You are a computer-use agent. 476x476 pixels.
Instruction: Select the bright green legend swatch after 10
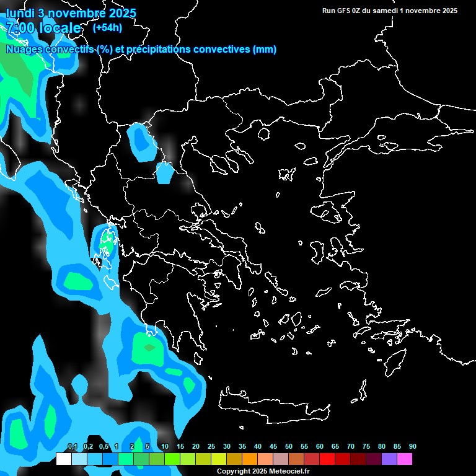click(172, 459)
